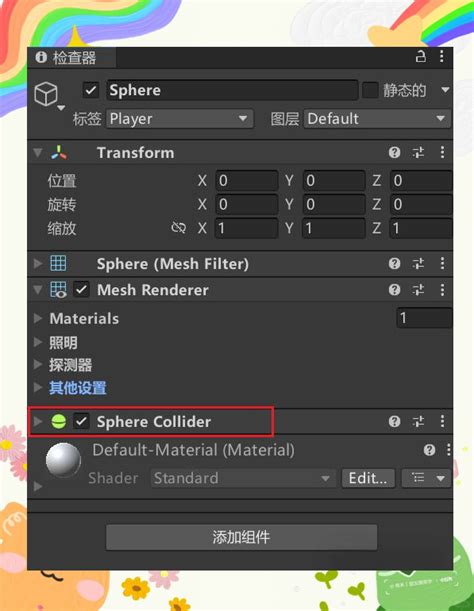Click the Position X input field
The image size is (474, 611).
pos(247,180)
